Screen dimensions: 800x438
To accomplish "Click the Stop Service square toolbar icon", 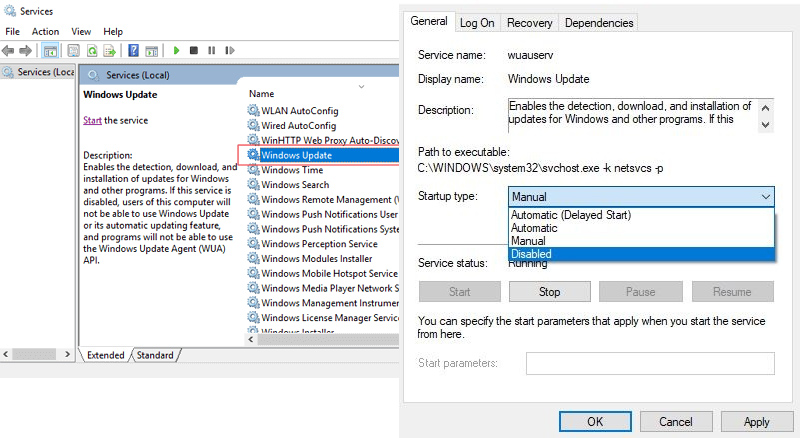I will tap(194, 50).
